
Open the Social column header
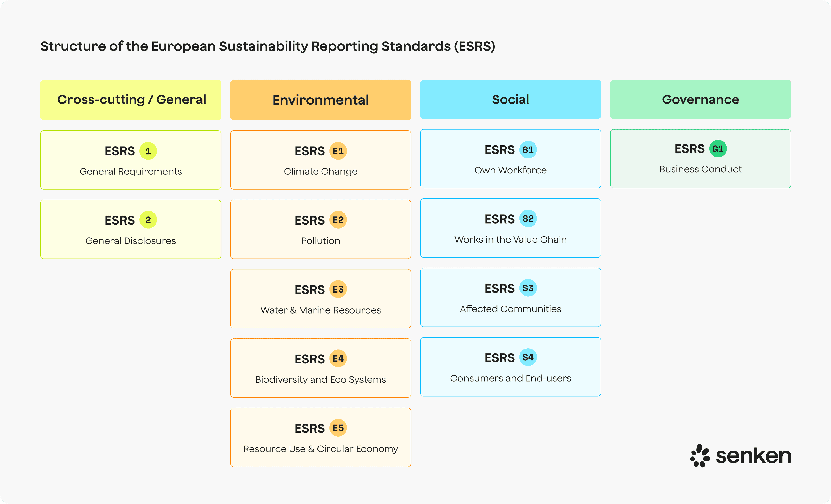tap(511, 99)
